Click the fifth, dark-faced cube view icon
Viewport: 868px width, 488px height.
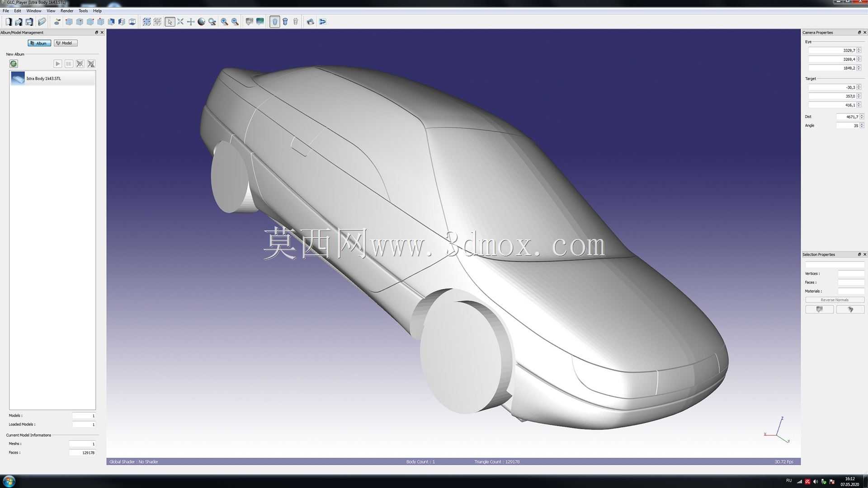(111, 22)
